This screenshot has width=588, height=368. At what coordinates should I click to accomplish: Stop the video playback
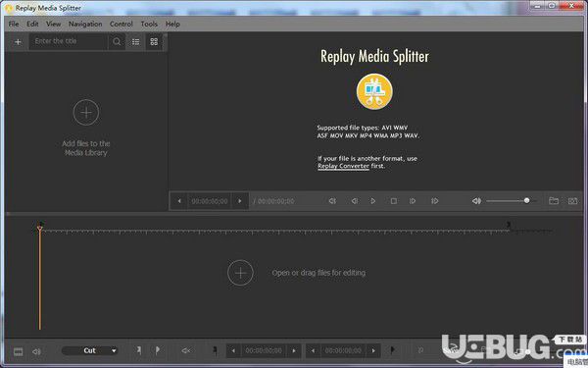[x=394, y=201]
